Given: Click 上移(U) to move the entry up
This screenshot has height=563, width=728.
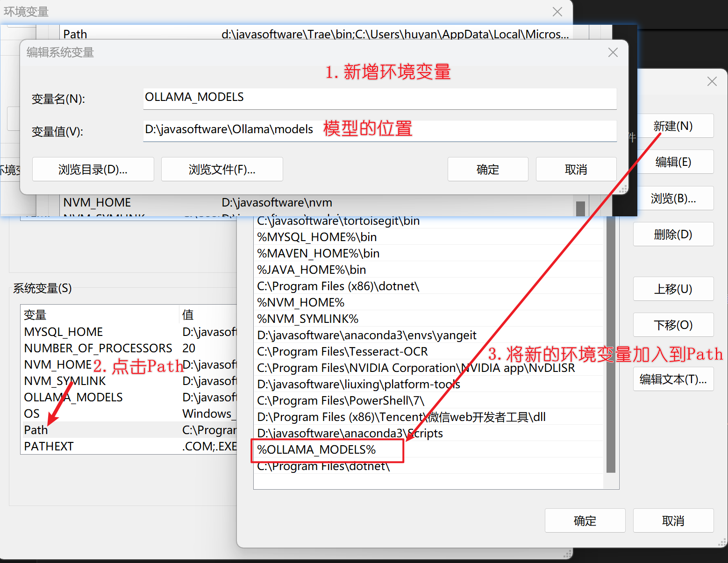Looking at the screenshot, I should (x=673, y=289).
